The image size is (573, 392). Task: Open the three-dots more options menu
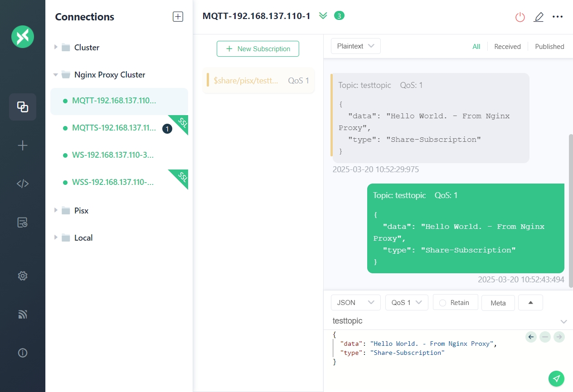click(x=557, y=17)
